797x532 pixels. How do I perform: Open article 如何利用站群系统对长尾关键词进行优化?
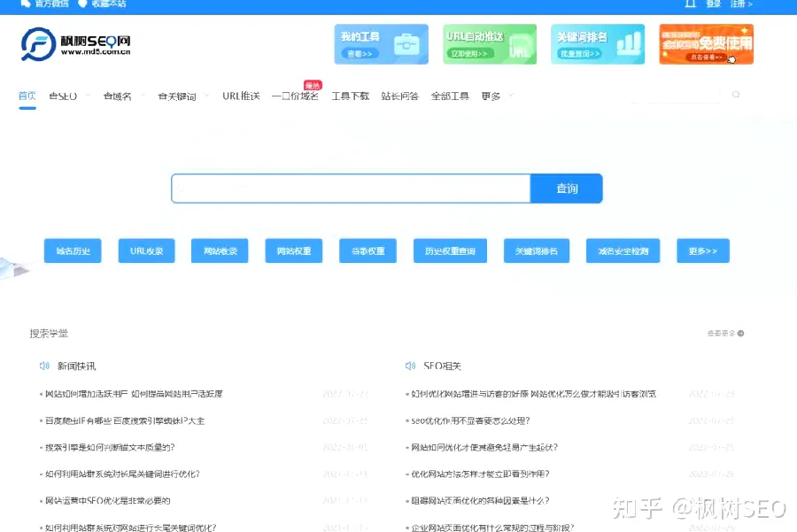pyautogui.click(x=122, y=474)
